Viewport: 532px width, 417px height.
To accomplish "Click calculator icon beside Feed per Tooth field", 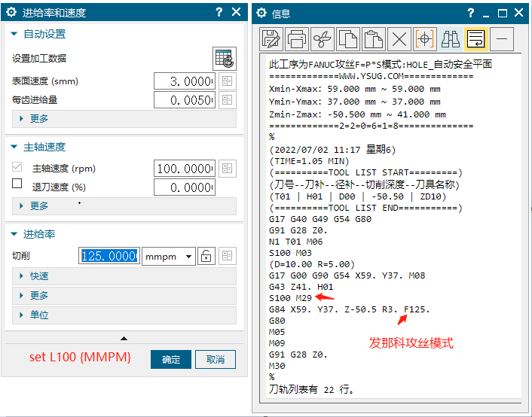I will pos(228,100).
